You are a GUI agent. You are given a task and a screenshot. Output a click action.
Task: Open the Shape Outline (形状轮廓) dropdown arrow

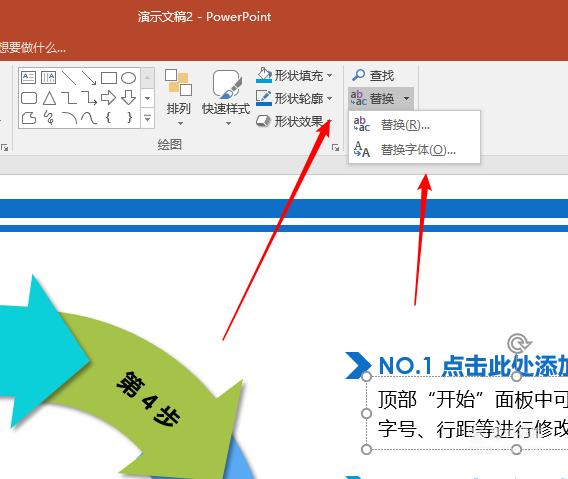(329, 98)
